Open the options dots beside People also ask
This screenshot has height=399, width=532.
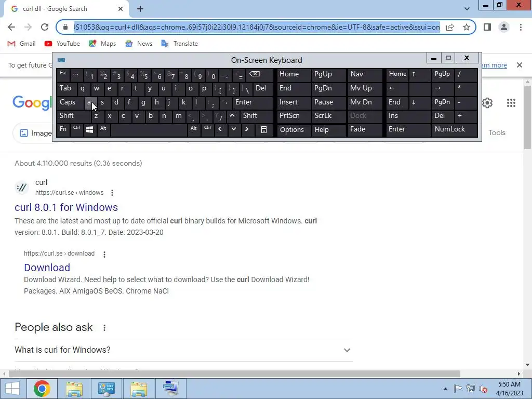click(x=104, y=328)
